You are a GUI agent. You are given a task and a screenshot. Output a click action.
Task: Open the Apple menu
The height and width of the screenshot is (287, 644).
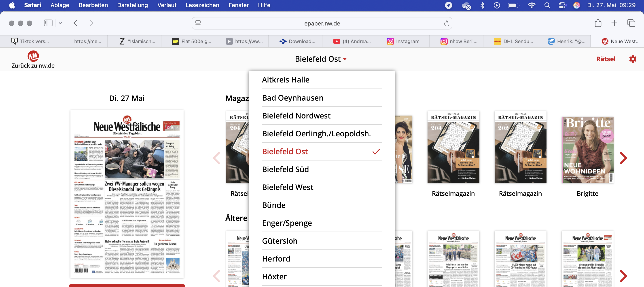pyautogui.click(x=12, y=5)
